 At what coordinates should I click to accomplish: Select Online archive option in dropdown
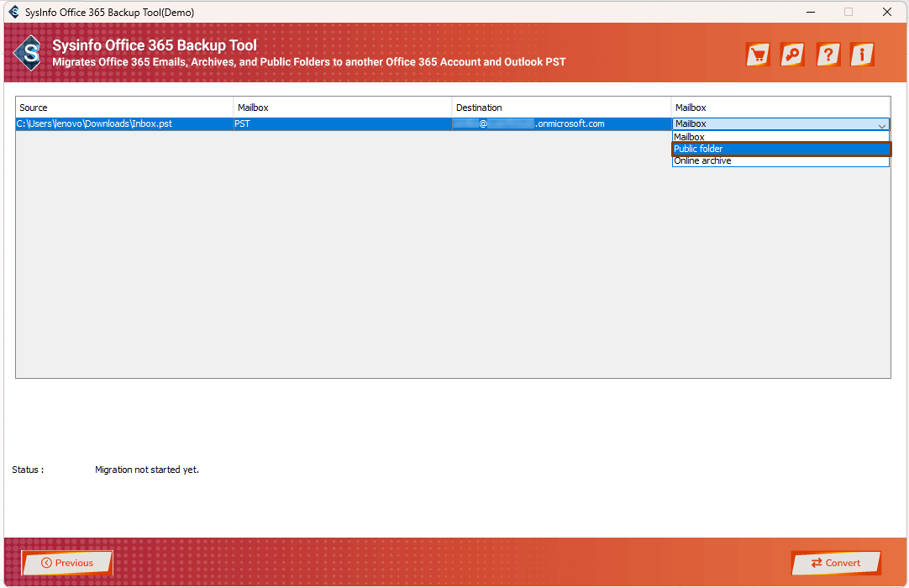[780, 161]
